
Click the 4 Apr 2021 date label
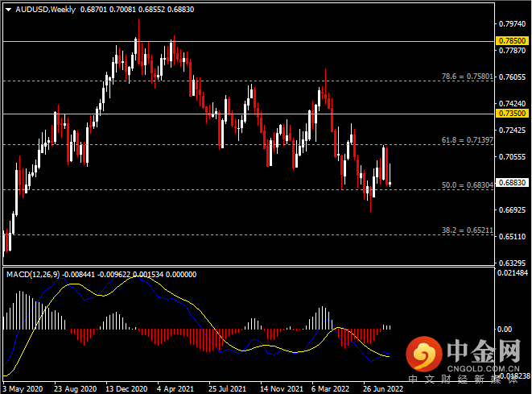click(175, 389)
